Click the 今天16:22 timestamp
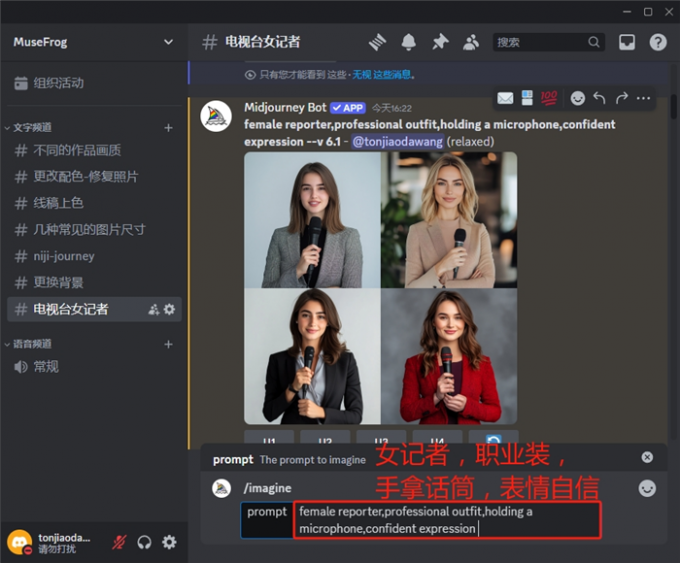 coord(392,108)
